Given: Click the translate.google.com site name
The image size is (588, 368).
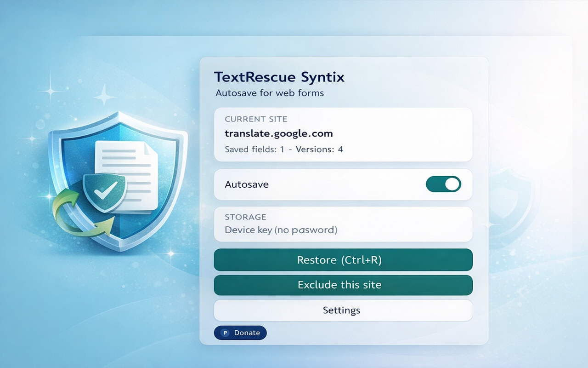Looking at the screenshot, I should pyautogui.click(x=279, y=134).
